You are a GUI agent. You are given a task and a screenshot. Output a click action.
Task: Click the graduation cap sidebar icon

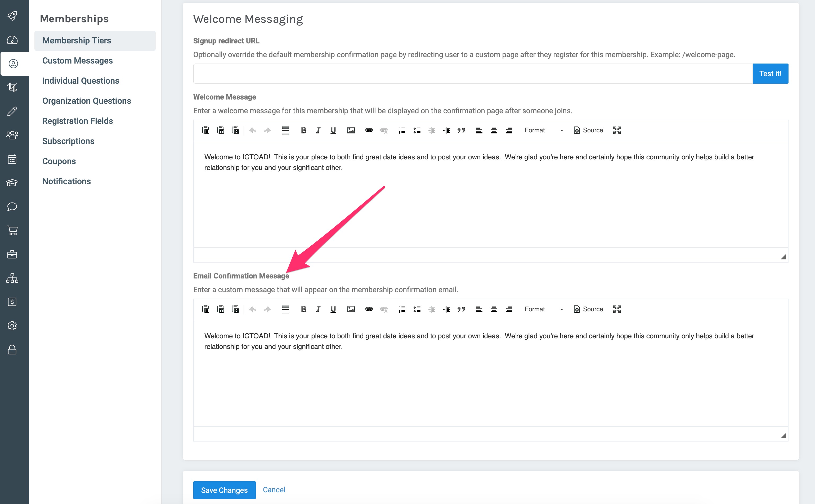pyautogui.click(x=12, y=183)
